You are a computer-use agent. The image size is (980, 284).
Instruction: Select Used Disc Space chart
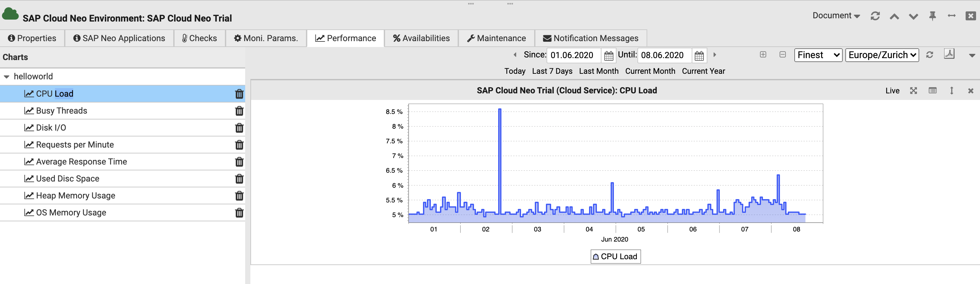[x=123, y=179]
